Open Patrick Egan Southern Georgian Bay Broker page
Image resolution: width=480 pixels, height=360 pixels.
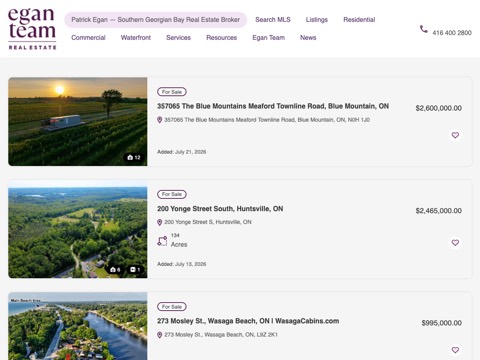[x=155, y=20]
